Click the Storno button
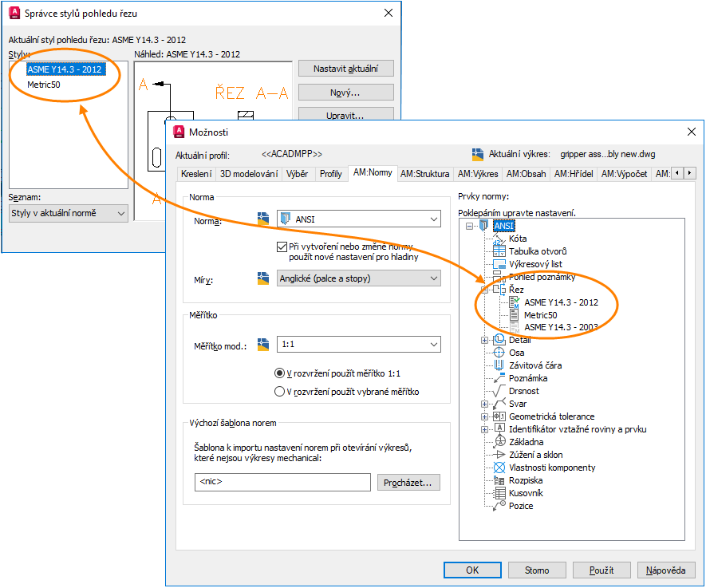 click(537, 570)
